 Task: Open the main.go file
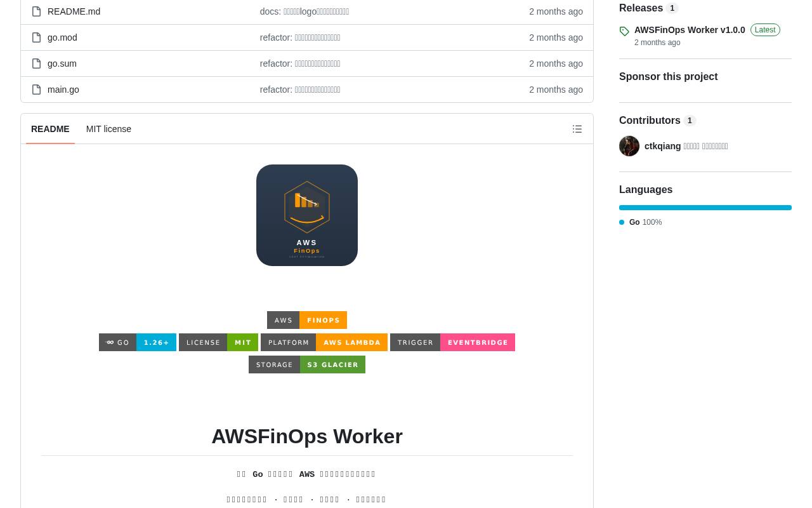[x=63, y=90]
